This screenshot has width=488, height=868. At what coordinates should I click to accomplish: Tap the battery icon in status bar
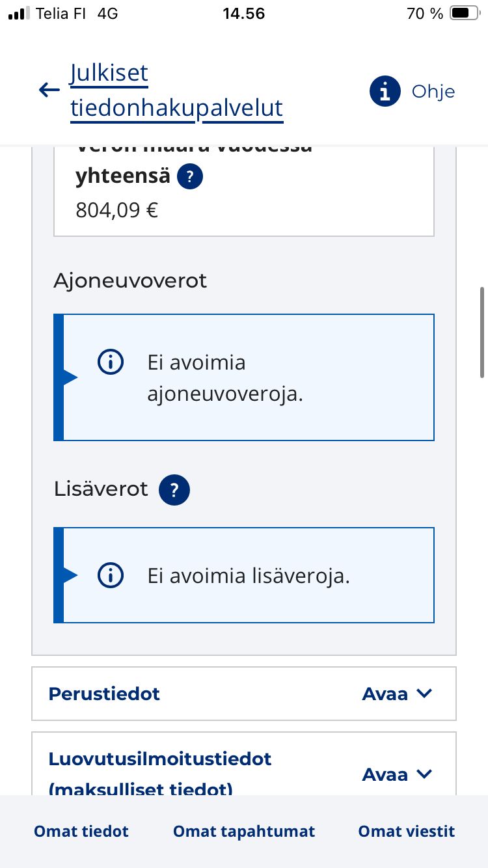pos(465,13)
